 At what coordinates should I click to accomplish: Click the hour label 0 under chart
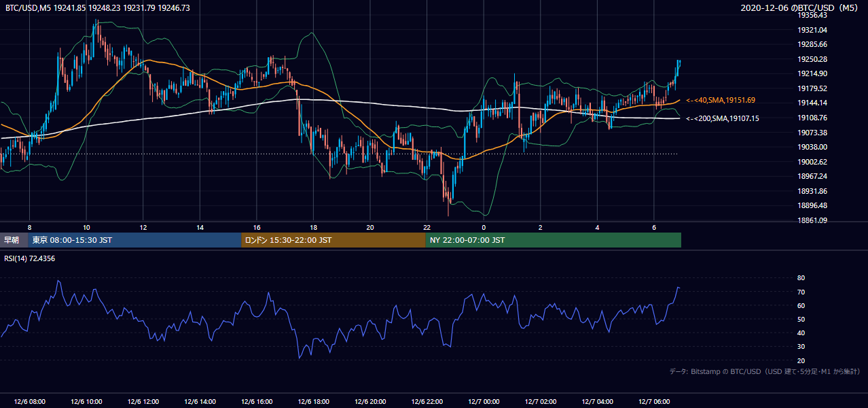[x=484, y=227]
